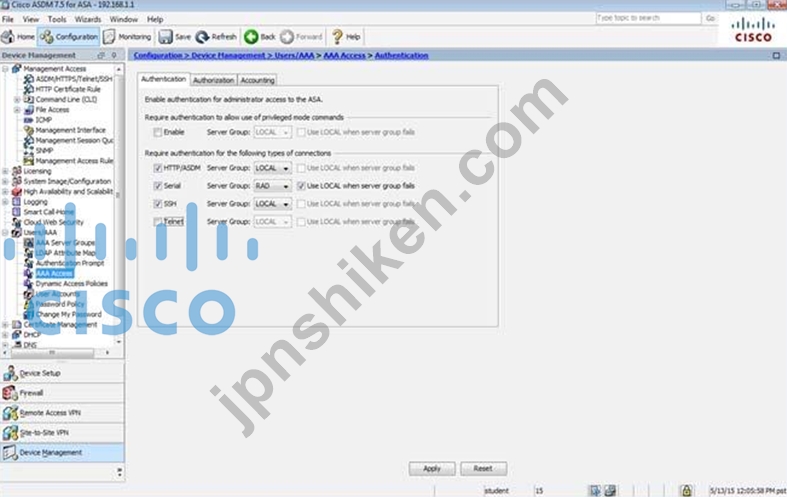
Task: Open Monitoring from the toolbar
Action: coord(127,37)
